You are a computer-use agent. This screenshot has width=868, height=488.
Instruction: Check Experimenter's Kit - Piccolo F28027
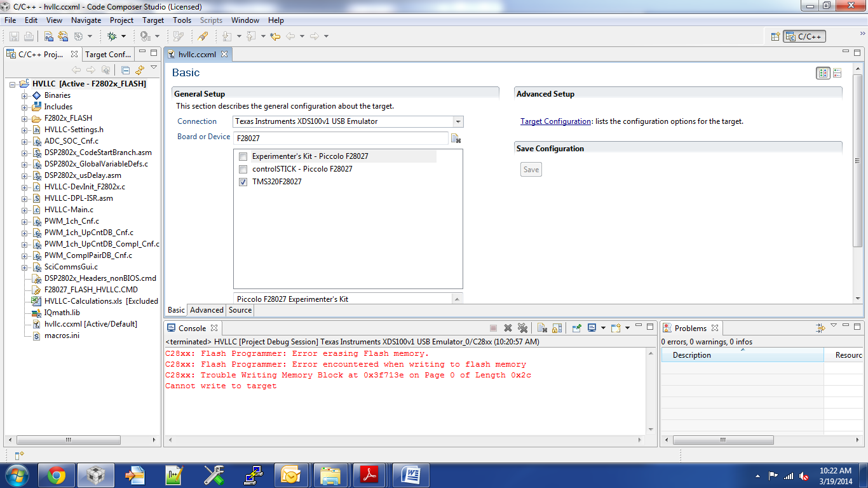[x=242, y=156]
